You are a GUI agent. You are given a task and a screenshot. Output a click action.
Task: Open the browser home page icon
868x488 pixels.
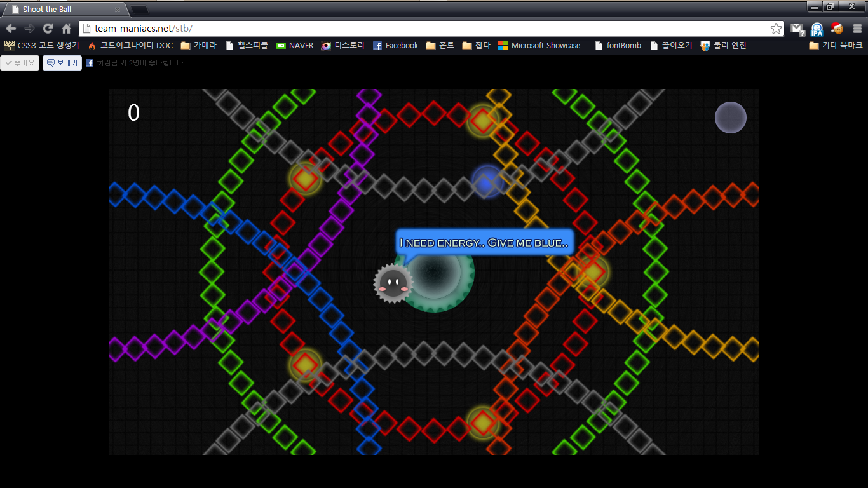[66, 29]
